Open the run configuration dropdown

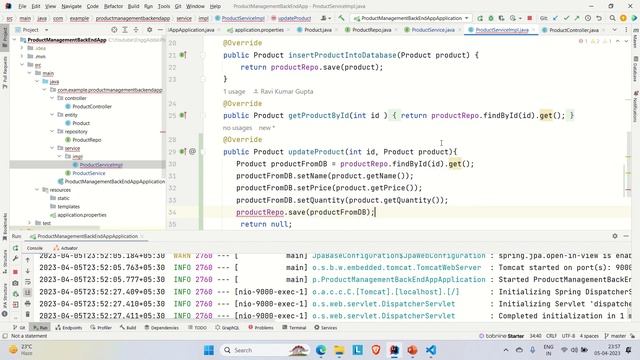click(411, 18)
